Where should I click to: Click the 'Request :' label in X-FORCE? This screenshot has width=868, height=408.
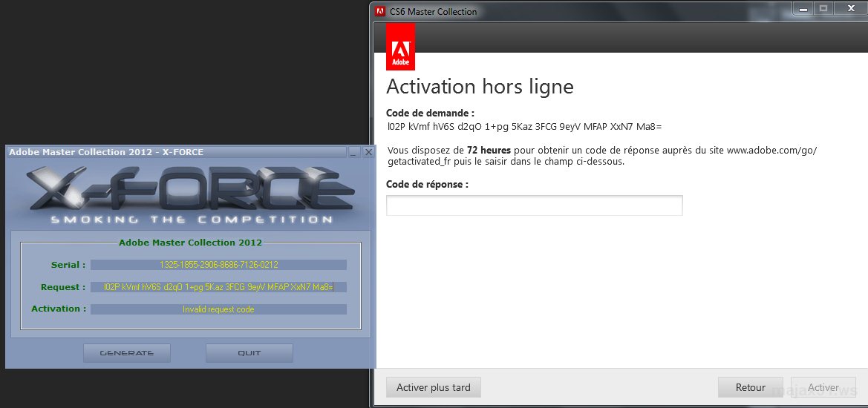coord(63,287)
